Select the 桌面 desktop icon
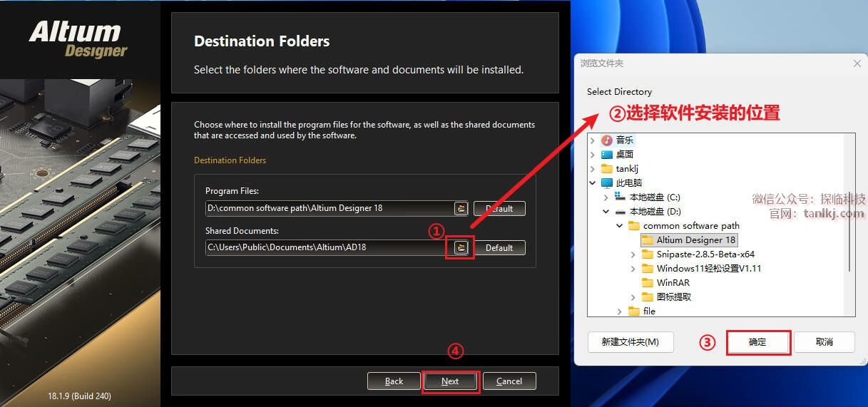 [x=607, y=155]
